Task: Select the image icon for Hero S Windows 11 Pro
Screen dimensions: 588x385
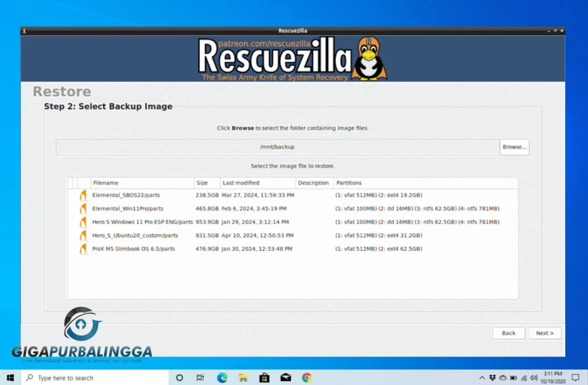Action: point(83,222)
